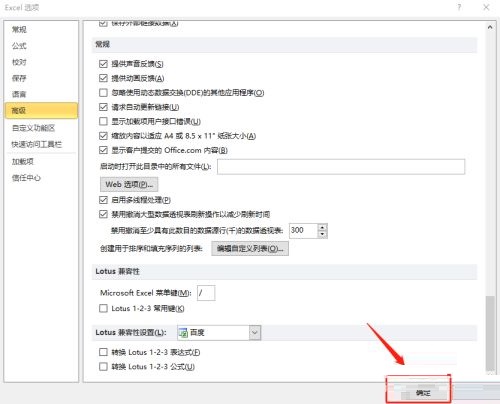The width and height of the screenshot is (500, 404).
Task: Click the 300 data rows value field
Action: click(x=303, y=231)
